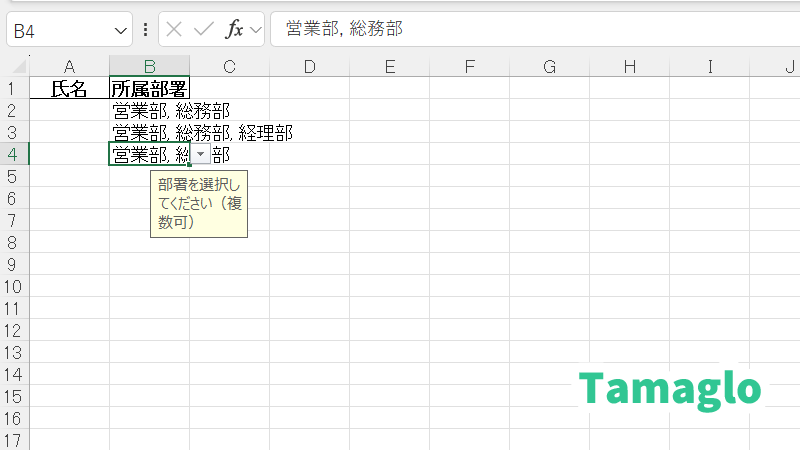Viewport: 800px width, 450px height.
Task: Select column H header
Action: tap(629, 67)
